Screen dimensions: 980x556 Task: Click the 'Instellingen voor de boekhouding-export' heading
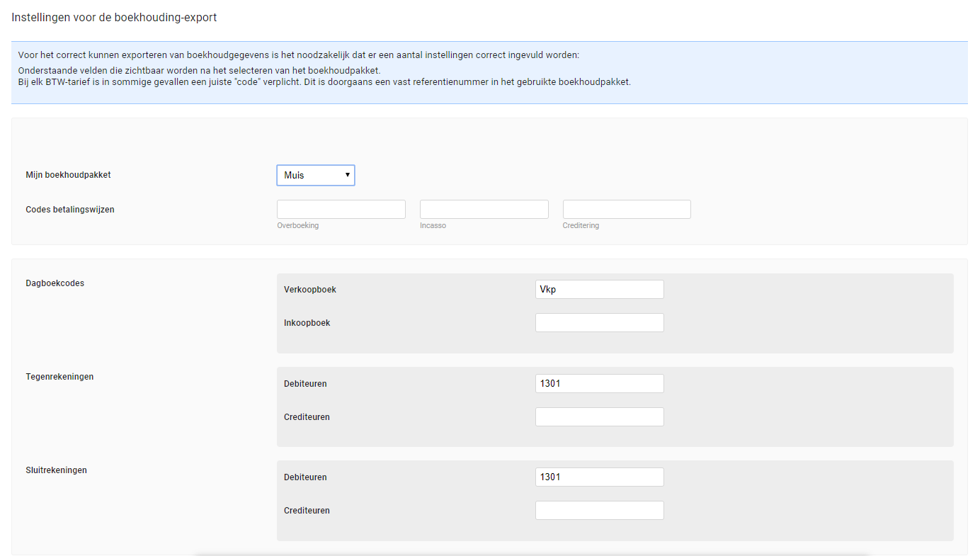tap(114, 18)
